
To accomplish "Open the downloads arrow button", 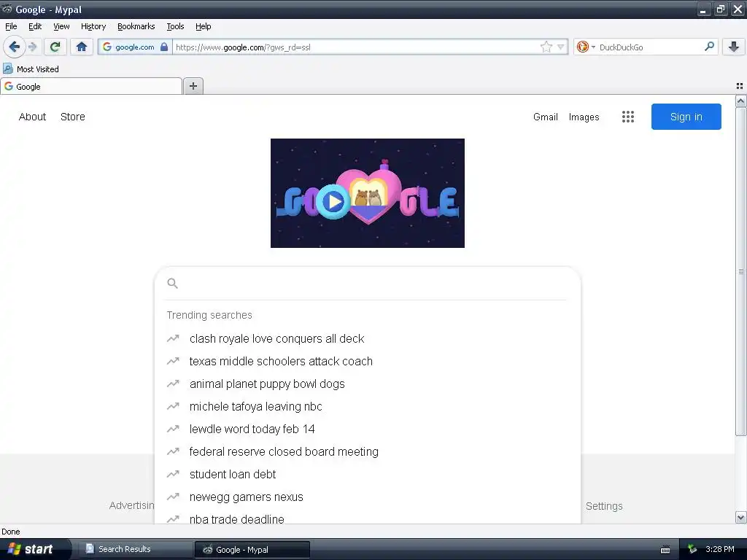I will point(734,47).
